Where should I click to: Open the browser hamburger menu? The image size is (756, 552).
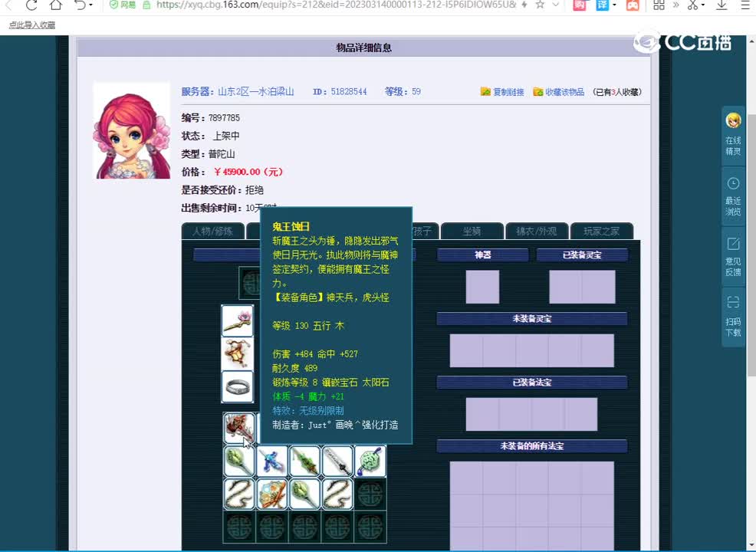(745, 5)
